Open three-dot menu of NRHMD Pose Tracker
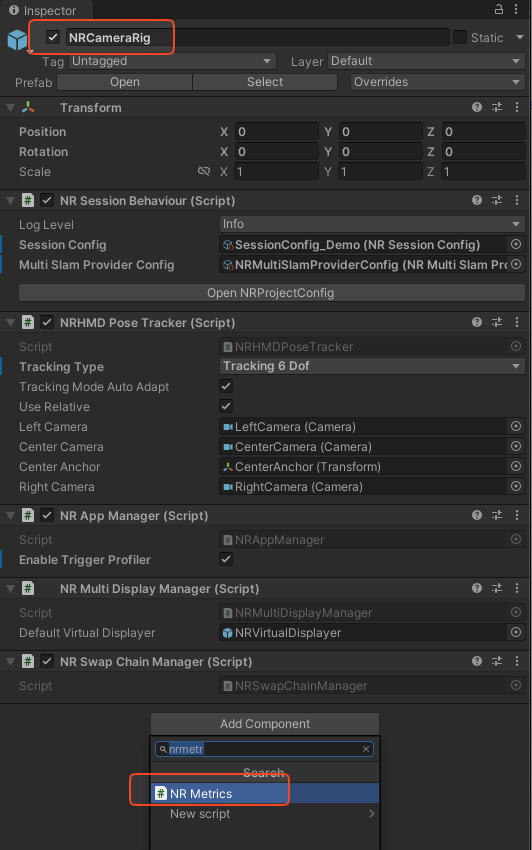 [517, 323]
